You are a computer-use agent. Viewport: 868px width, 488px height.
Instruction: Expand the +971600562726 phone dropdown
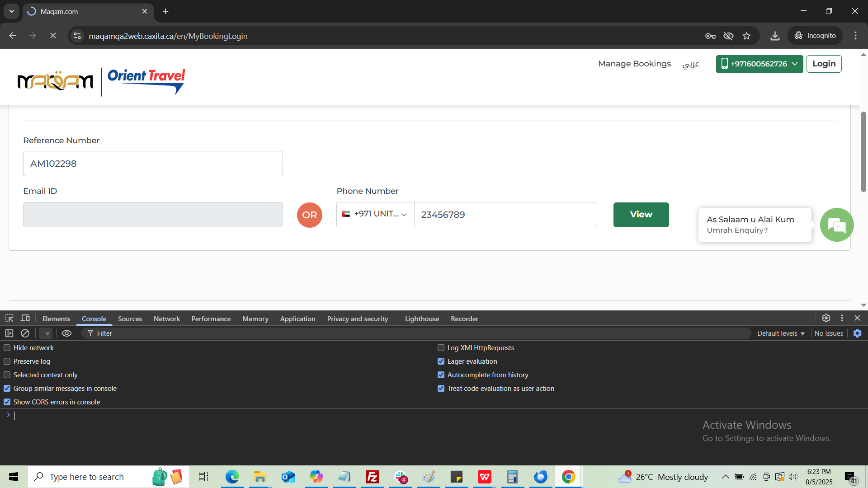[759, 64]
